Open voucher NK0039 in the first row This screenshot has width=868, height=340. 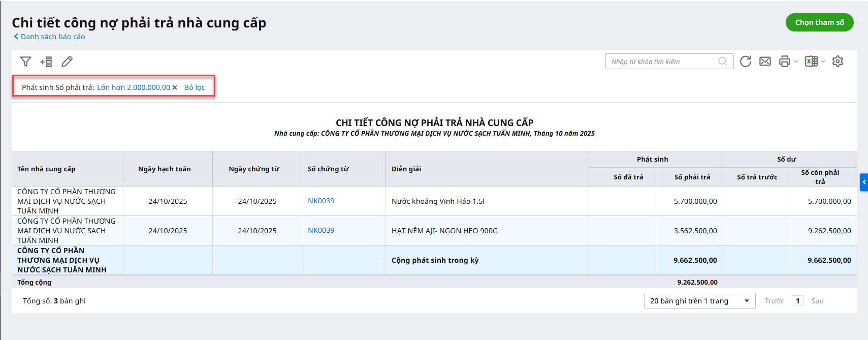(321, 201)
